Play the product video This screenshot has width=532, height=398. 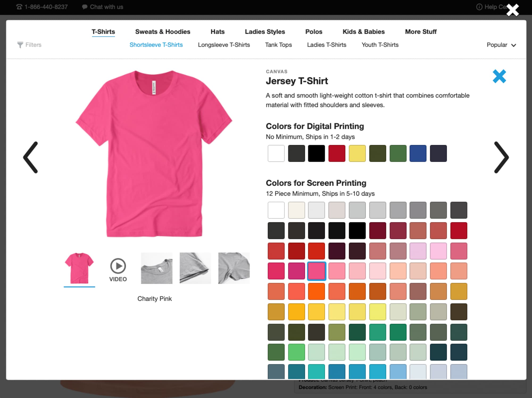click(117, 266)
